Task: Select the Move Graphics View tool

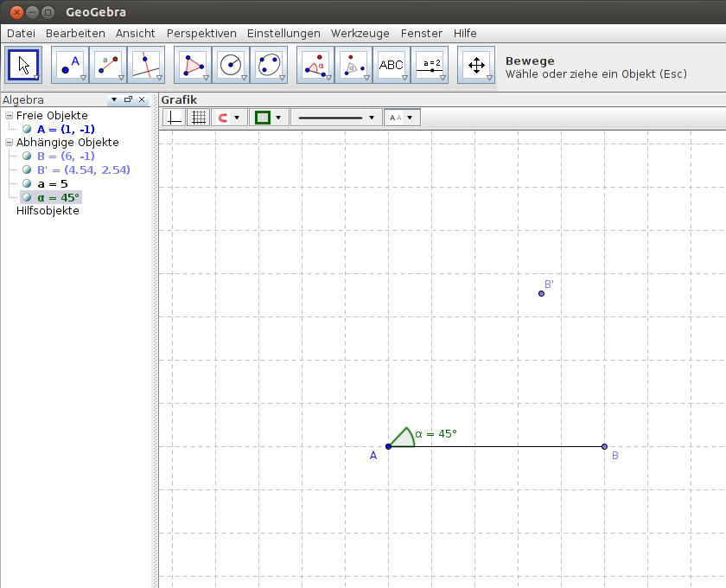Action: (x=476, y=65)
